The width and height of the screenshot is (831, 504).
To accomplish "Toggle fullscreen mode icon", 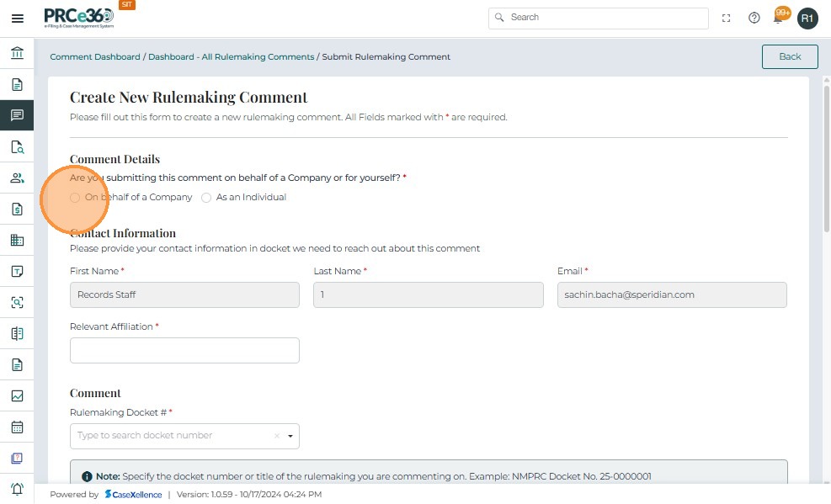I will [x=727, y=19].
